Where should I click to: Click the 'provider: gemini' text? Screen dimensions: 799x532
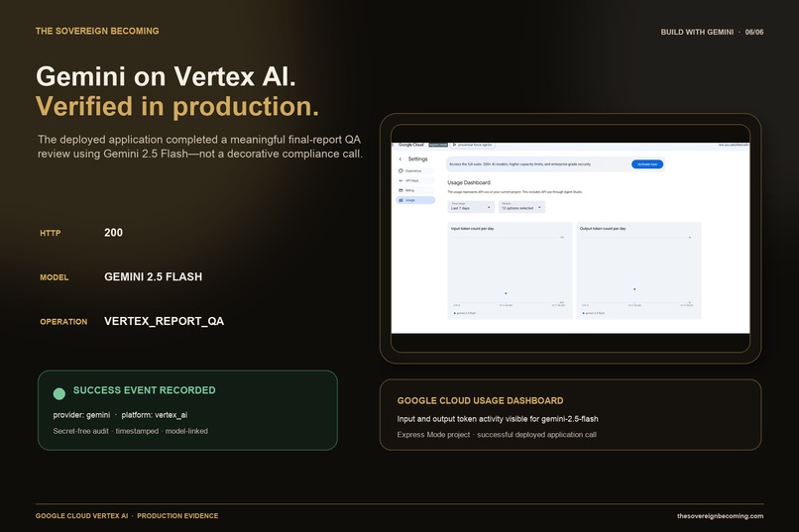pyautogui.click(x=81, y=415)
